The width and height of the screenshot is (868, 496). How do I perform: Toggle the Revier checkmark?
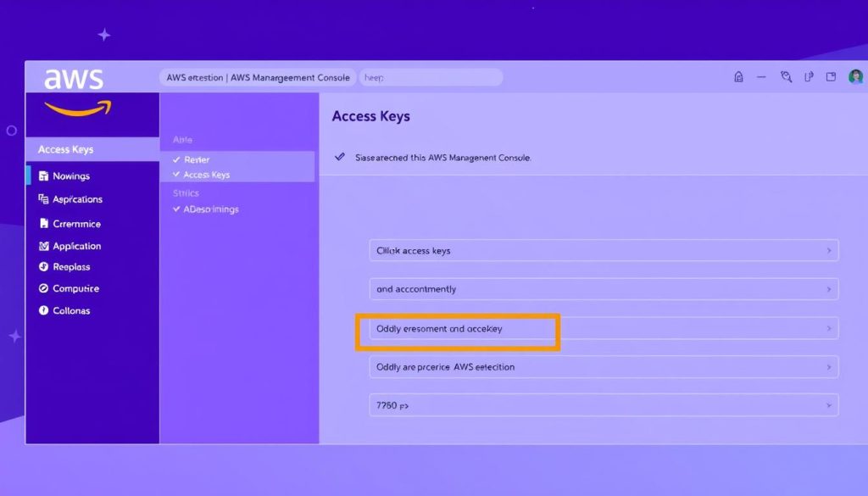(176, 159)
